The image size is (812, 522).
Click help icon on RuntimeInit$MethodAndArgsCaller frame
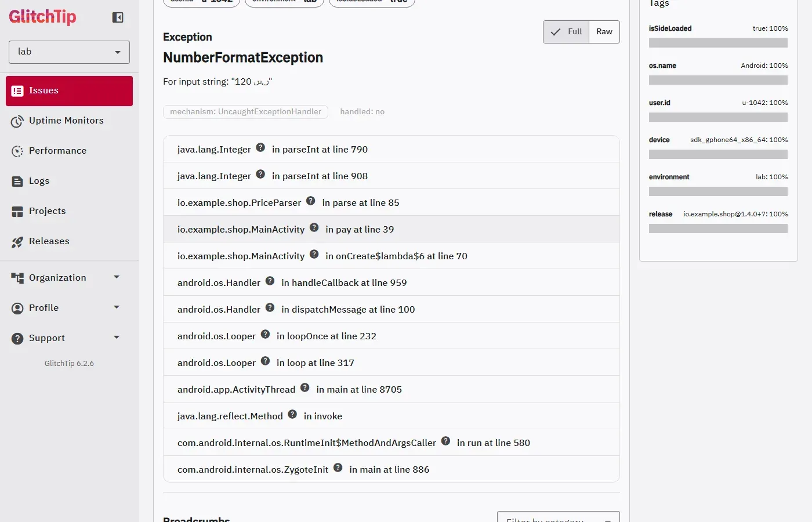tap(446, 441)
